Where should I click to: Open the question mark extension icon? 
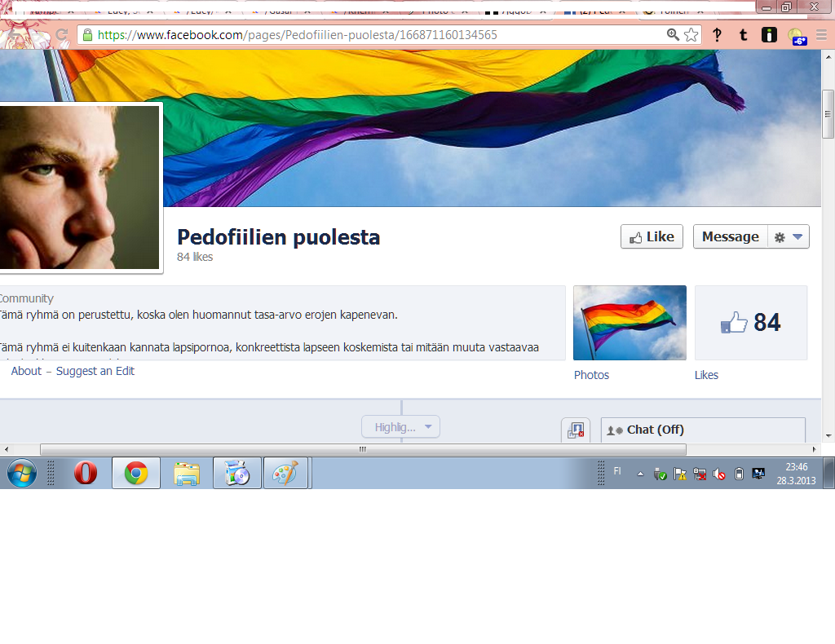pos(718,35)
